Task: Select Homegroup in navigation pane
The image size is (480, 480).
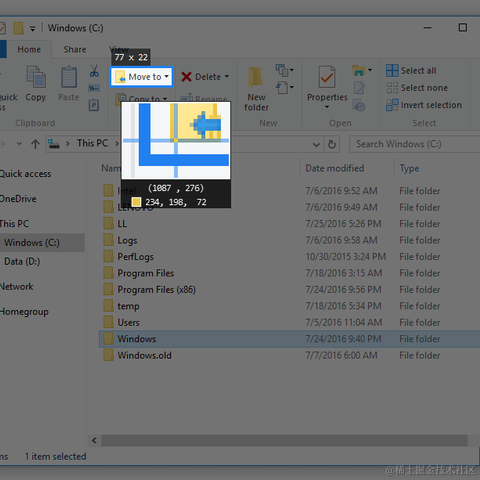Action: pyautogui.click(x=24, y=312)
